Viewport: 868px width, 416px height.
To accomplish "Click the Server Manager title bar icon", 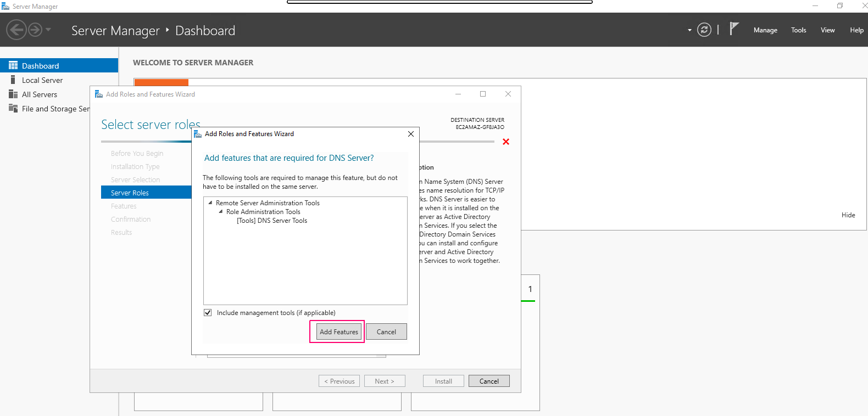I will coord(5,6).
